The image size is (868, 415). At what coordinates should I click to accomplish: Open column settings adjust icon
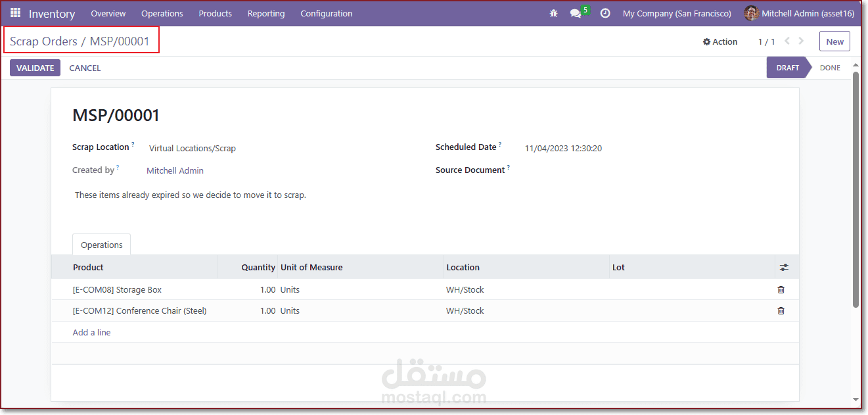coord(784,268)
